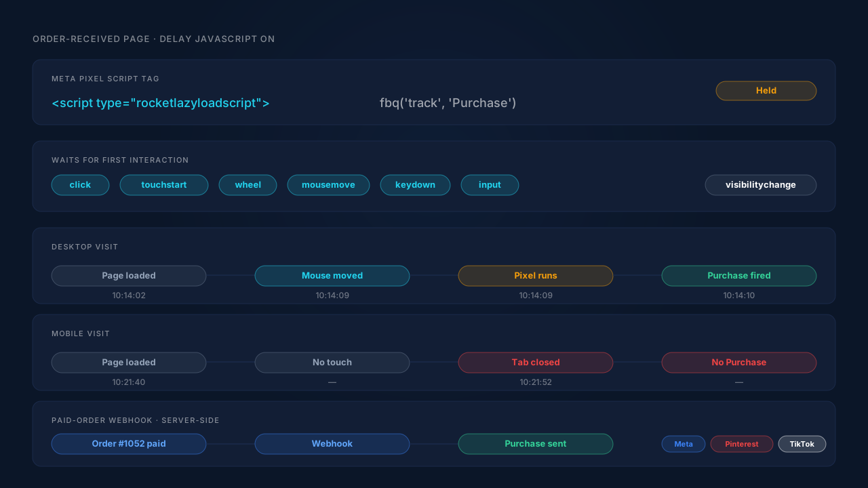Click the Pixel runs step
Image resolution: width=868 pixels, height=488 pixels.
tap(536, 276)
